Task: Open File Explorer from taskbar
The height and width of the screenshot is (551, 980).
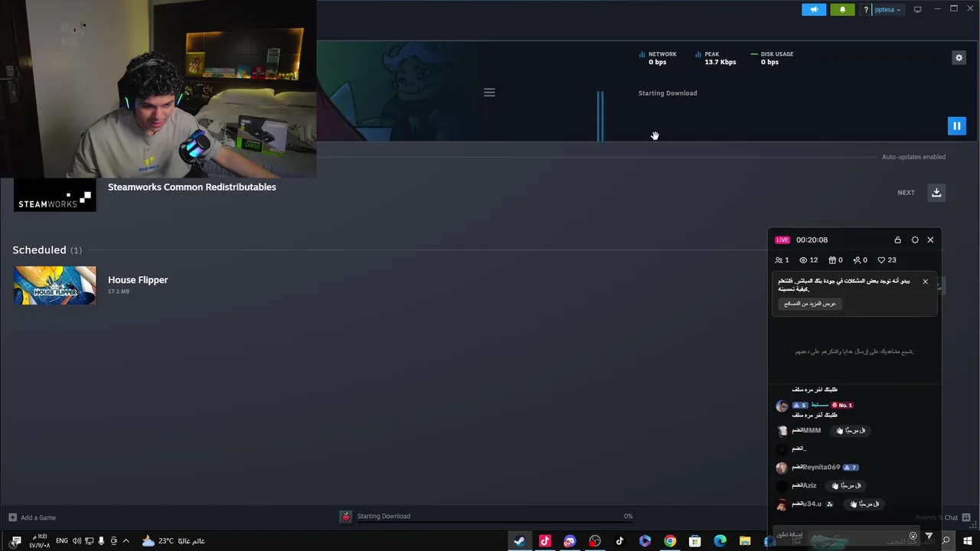Action: click(x=745, y=541)
